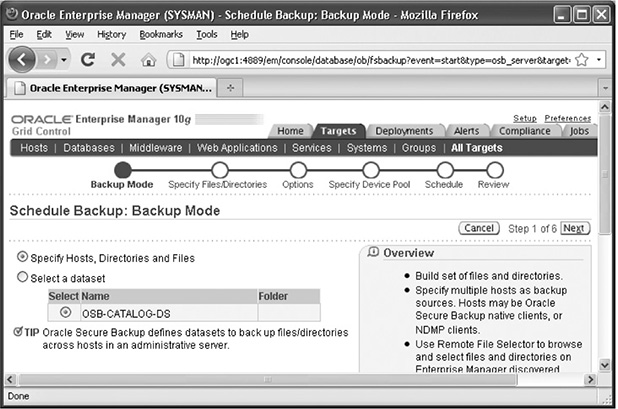
Task: Switch to the Compliance tab
Action: click(525, 131)
